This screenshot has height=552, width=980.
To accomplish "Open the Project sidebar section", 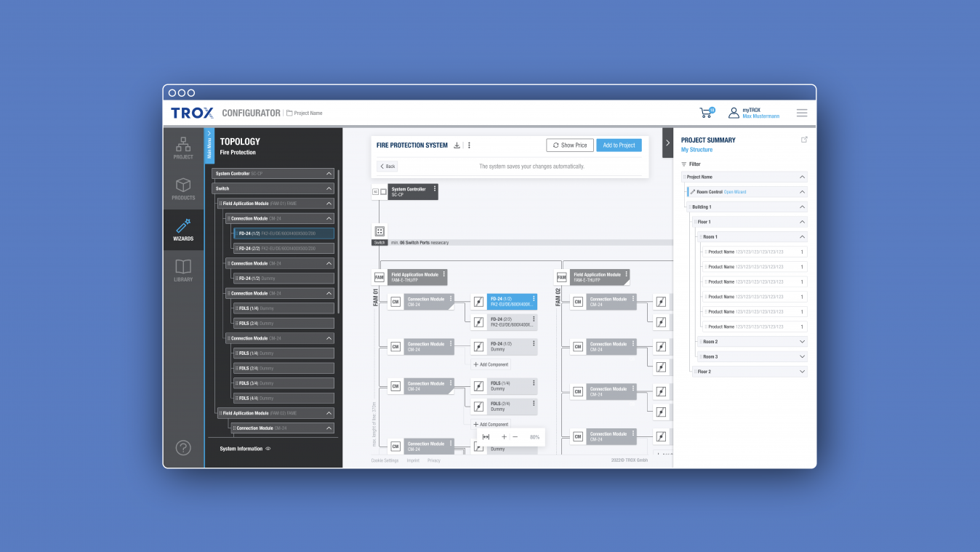I will point(183,148).
